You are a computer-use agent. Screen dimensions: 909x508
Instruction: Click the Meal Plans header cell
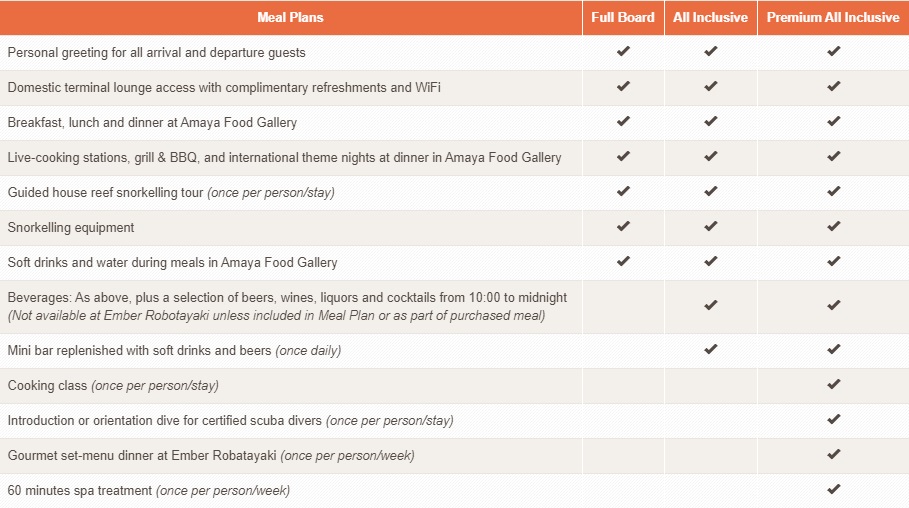290,17
